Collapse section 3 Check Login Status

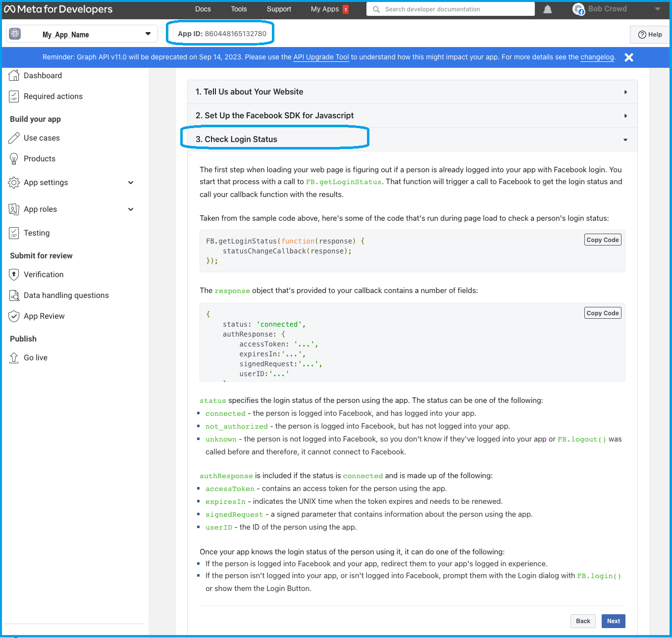click(x=412, y=140)
